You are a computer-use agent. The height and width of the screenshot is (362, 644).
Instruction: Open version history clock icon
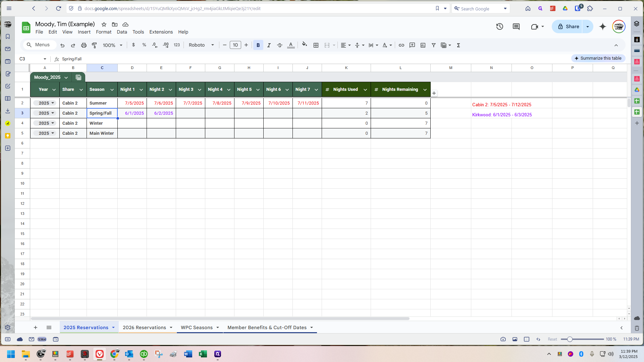pyautogui.click(x=500, y=26)
